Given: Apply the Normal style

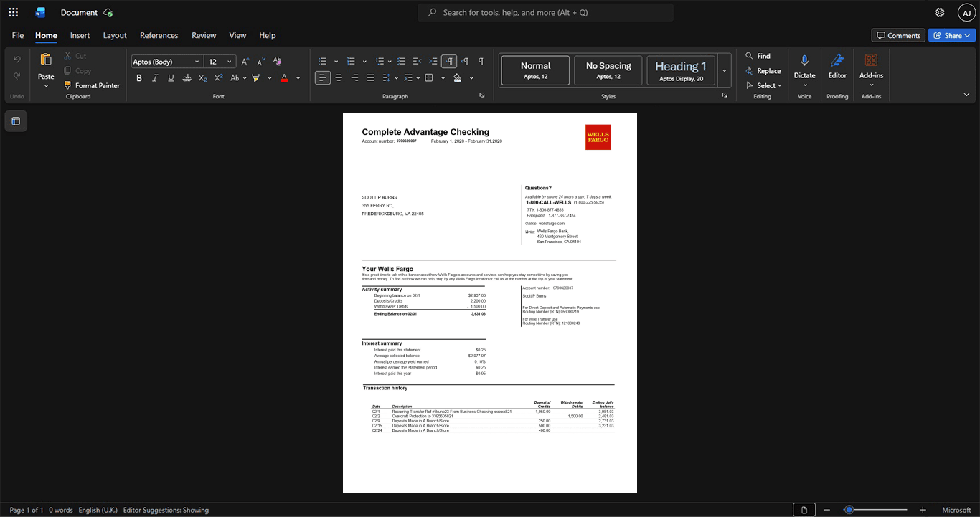Looking at the screenshot, I should [535, 70].
